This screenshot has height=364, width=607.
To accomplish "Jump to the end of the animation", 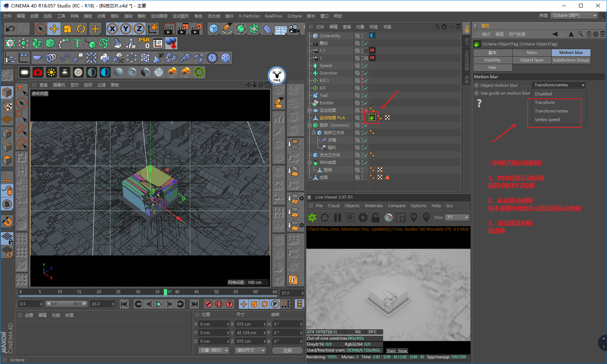I will [x=194, y=304].
